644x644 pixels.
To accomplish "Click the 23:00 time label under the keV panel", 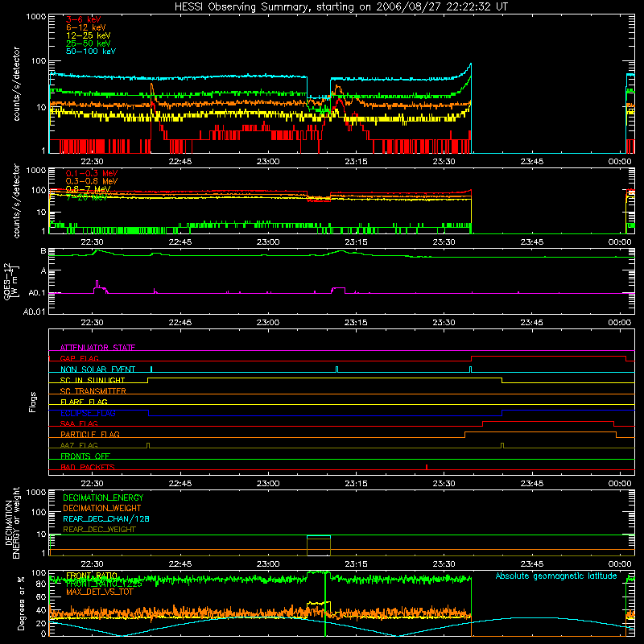I will (x=268, y=162).
